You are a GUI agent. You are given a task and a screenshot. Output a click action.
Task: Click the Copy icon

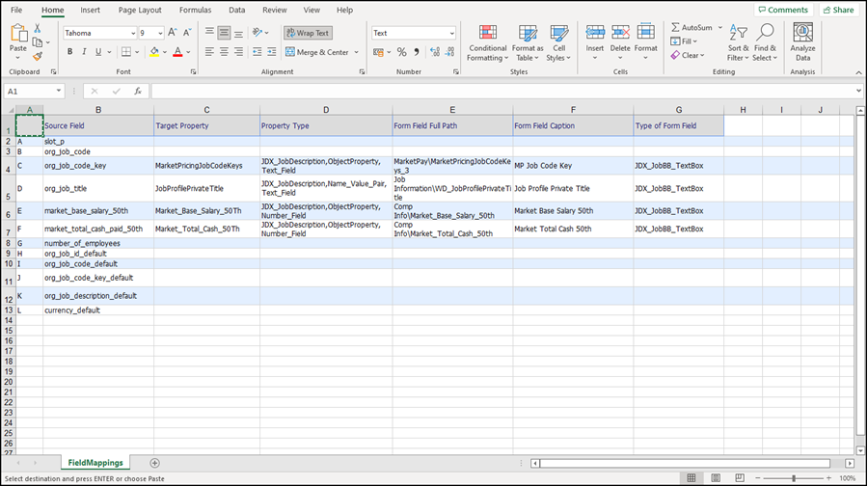click(37, 42)
